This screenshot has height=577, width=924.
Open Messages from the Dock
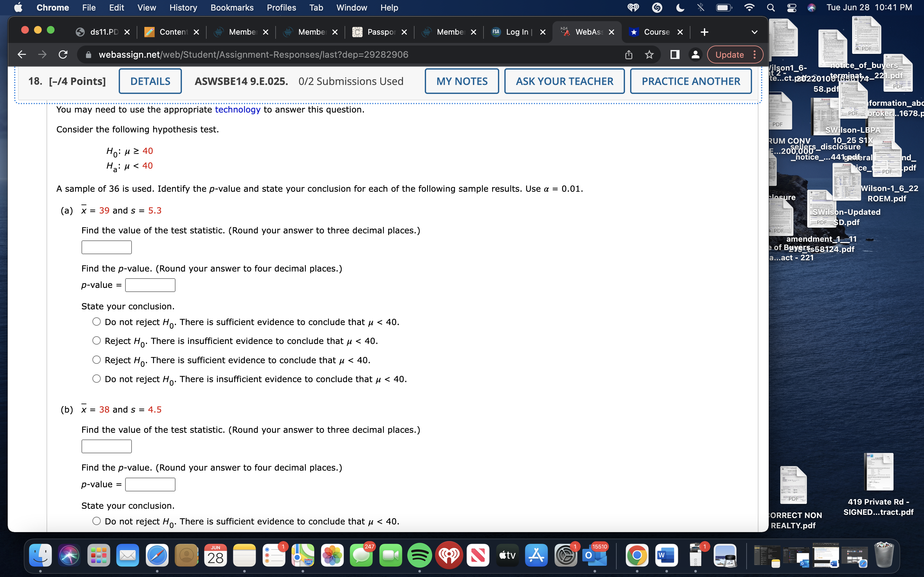[x=361, y=555]
